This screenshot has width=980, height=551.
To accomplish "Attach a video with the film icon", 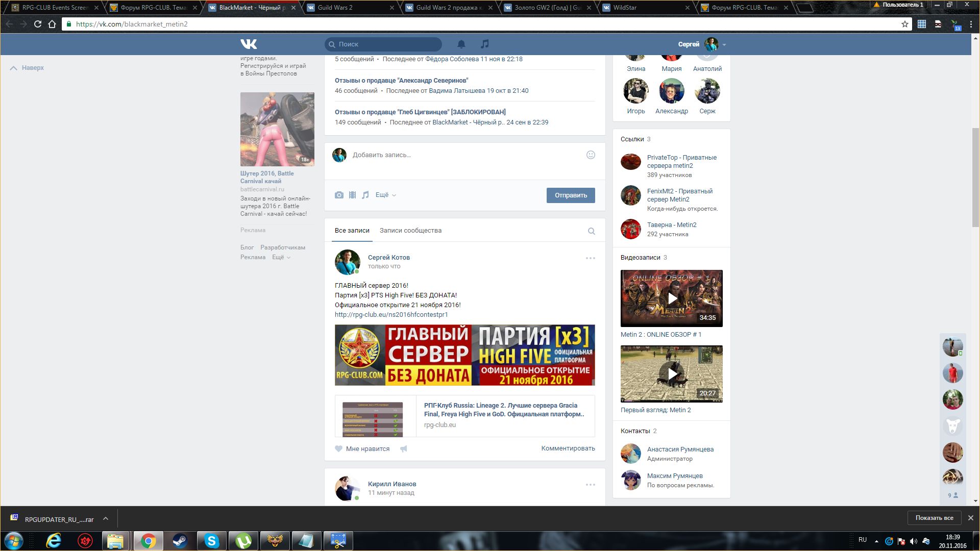I will [x=352, y=195].
